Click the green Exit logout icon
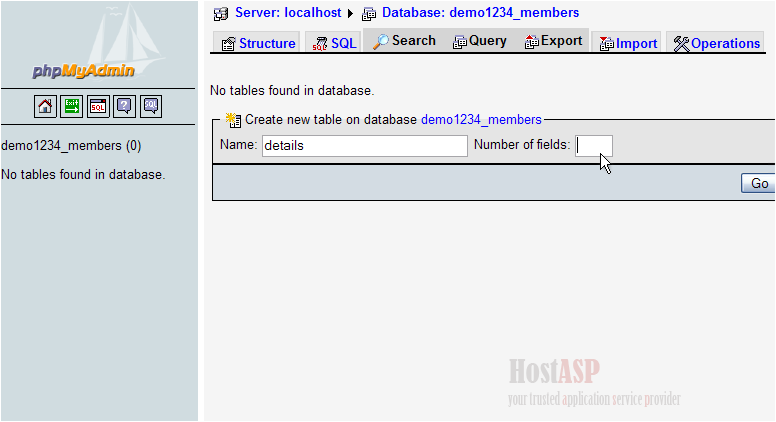 tap(72, 106)
